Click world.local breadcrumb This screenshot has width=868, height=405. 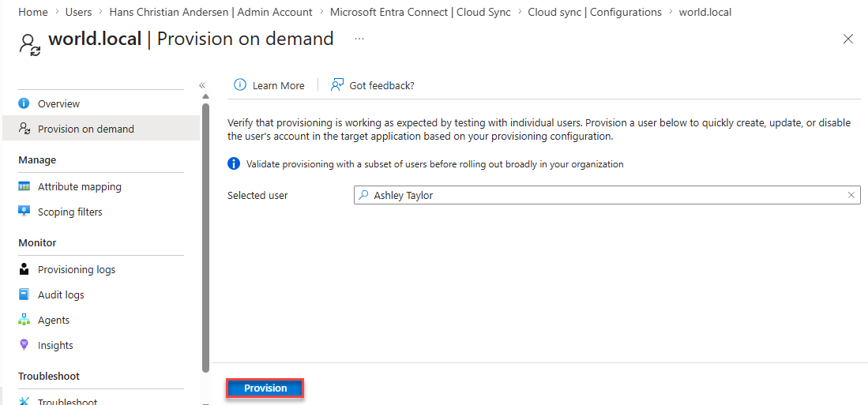[705, 12]
